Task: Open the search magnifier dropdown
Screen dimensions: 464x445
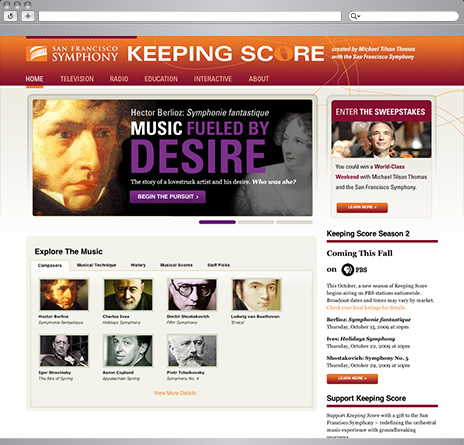Action: click(x=355, y=16)
